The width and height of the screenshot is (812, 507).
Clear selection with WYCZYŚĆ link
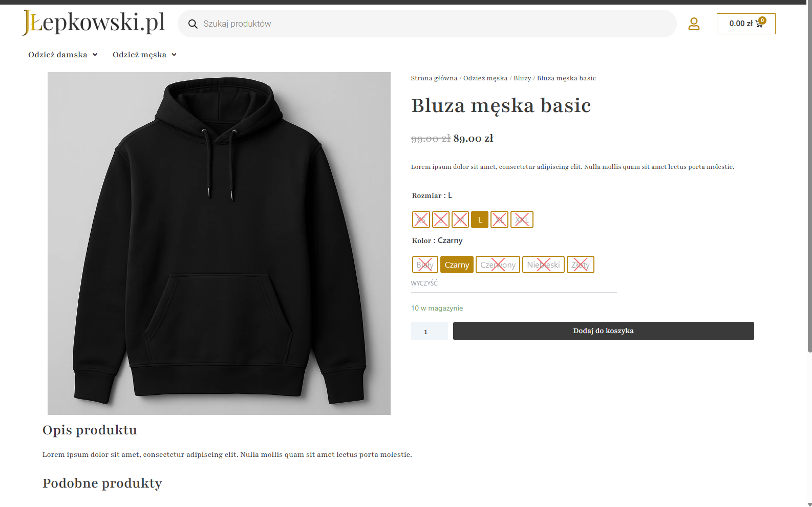424,283
